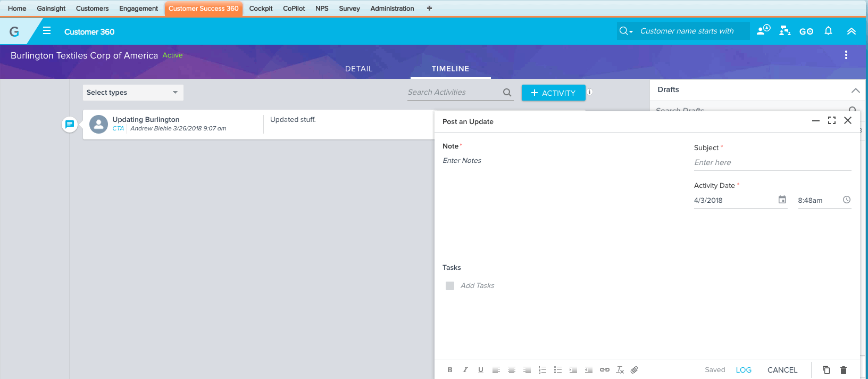
Task: Attach a file using paperclip icon
Action: tap(635, 370)
